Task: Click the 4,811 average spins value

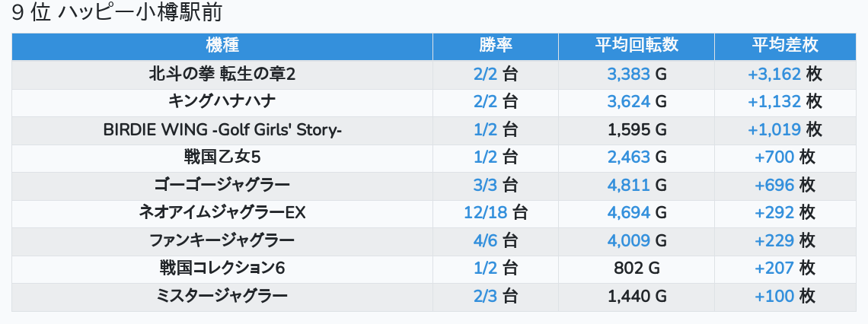Action: coord(629,186)
